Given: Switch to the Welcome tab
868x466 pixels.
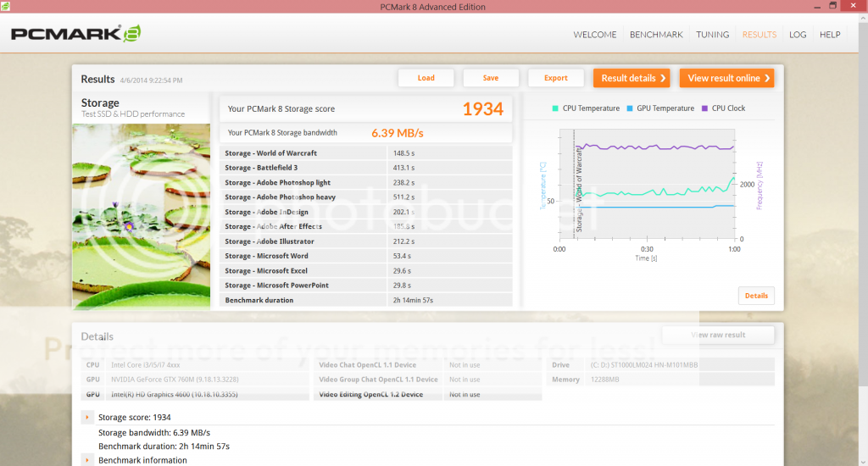Looking at the screenshot, I should click(595, 35).
